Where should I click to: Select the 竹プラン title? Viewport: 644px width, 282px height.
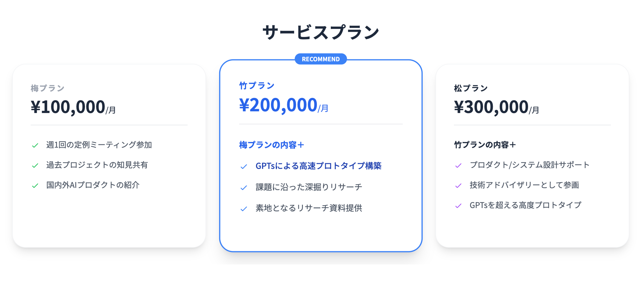(257, 86)
